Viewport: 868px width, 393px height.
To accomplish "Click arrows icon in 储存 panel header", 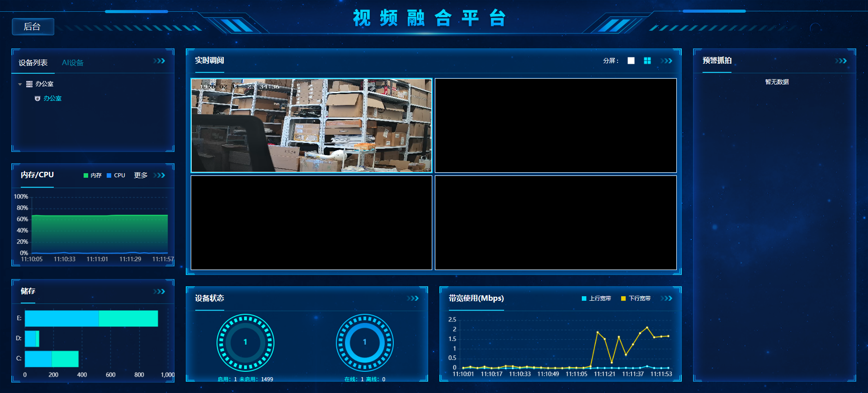I will [159, 292].
